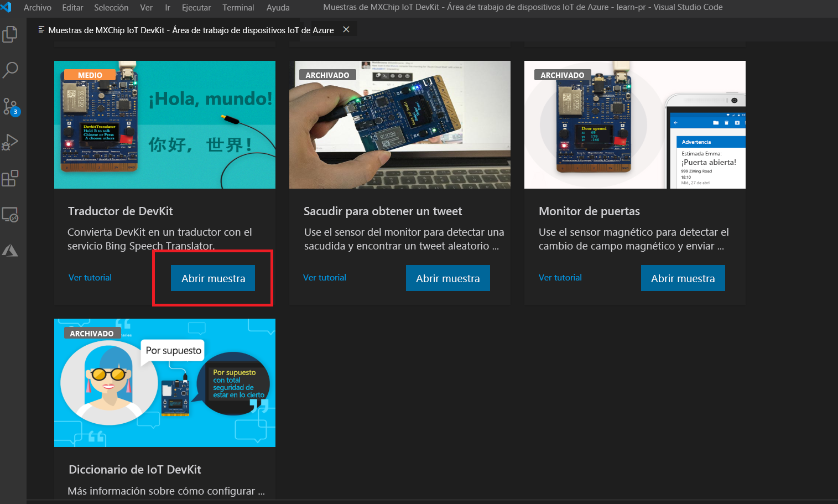The width and height of the screenshot is (838, 504).
Task: Open the Explorer view in activity bar
Action: point(10,34)
